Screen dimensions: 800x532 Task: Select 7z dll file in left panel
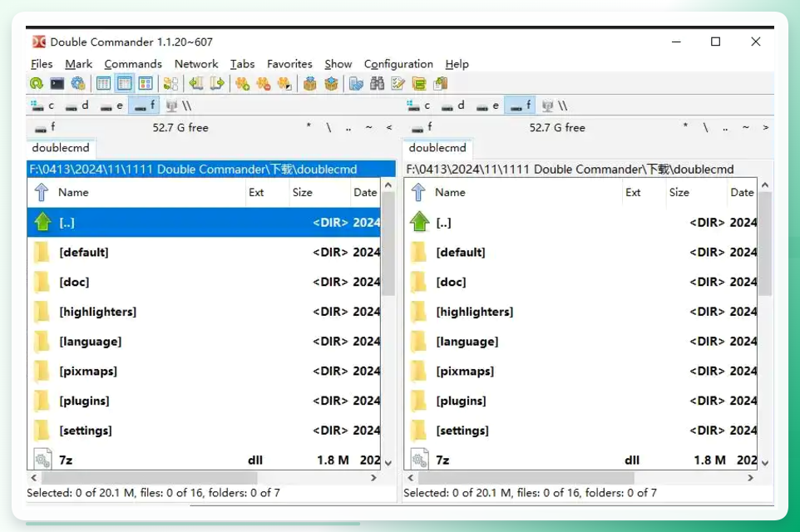pos(204,460)
